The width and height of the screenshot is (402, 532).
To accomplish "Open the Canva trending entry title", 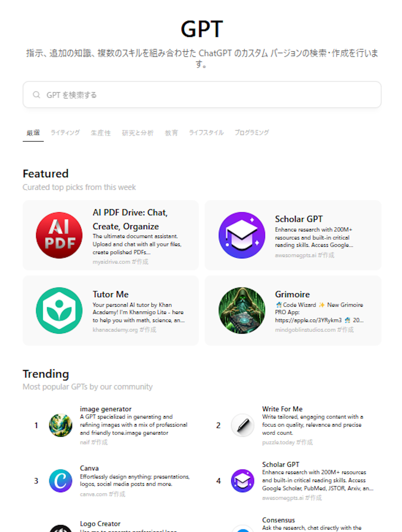I will [89, 468].
